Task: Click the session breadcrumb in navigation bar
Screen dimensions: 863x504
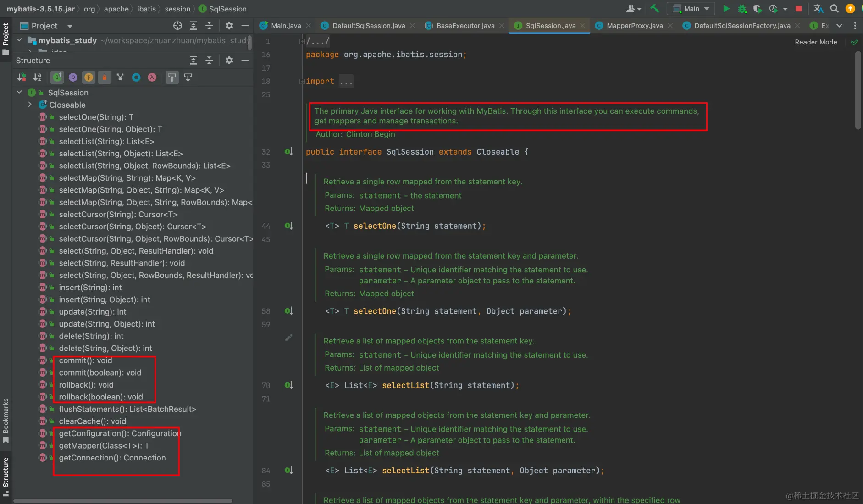Action: click(x=177, y=9)
